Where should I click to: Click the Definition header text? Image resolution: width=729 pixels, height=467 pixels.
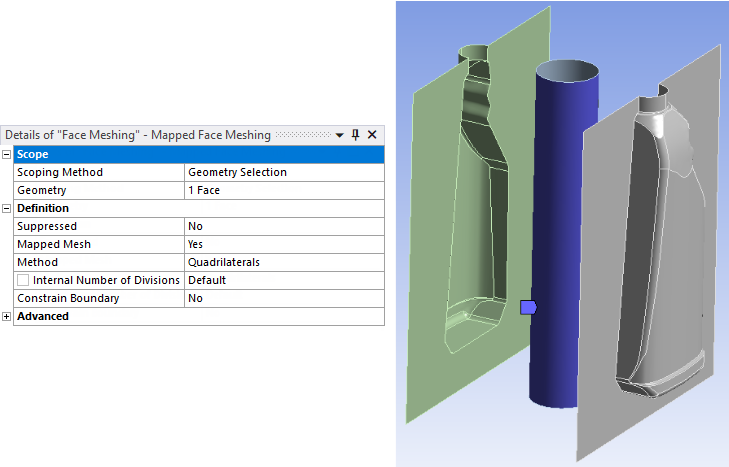(43, 208)
